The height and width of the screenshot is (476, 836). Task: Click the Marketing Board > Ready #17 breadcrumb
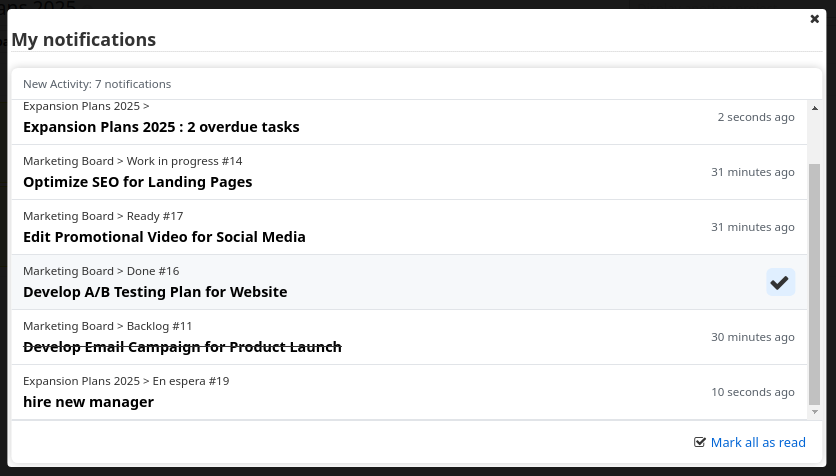(103, 216)
